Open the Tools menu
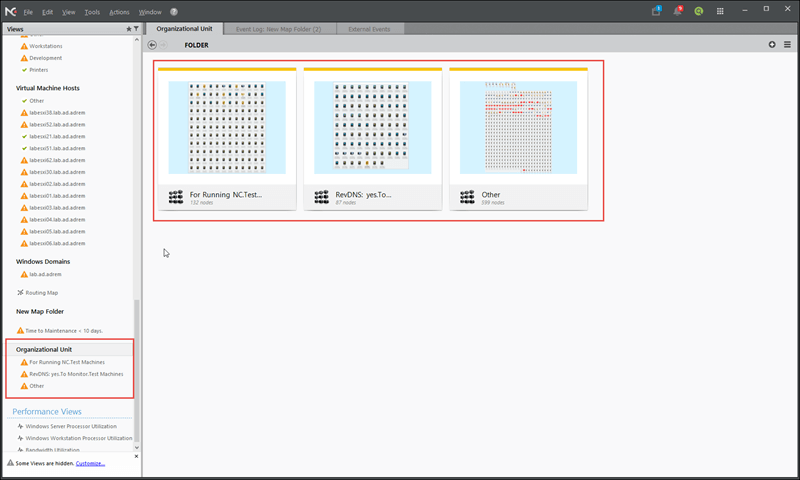The height and width of the screenshot is (480, 800). click(x=92, y=12)
